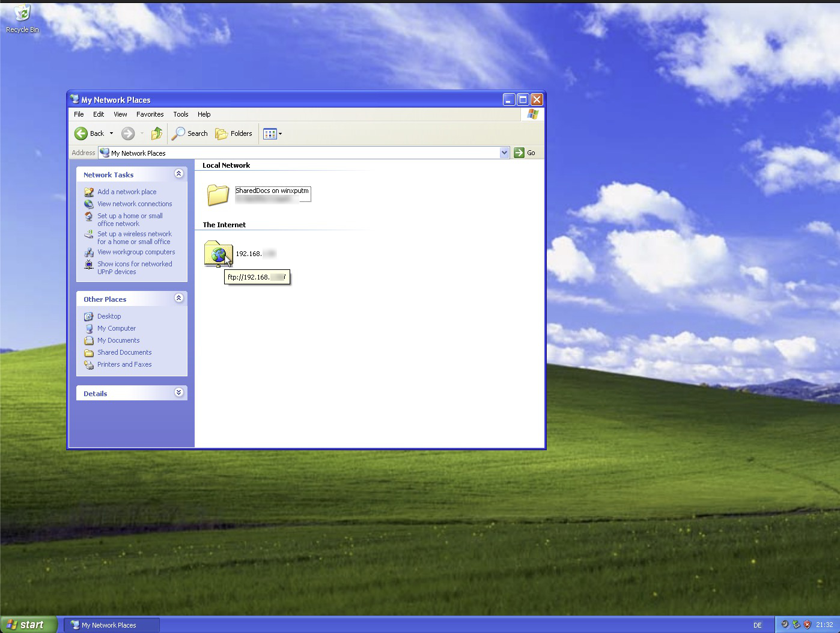Open My Documents from Other Places
Image resolution: width=840 pixels, height=633 pixels.
click(x=118, y=340)
